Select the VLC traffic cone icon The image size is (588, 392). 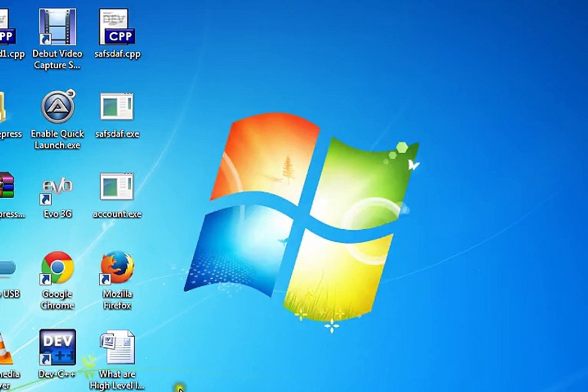pyautogui.click(x=5, y=348)
